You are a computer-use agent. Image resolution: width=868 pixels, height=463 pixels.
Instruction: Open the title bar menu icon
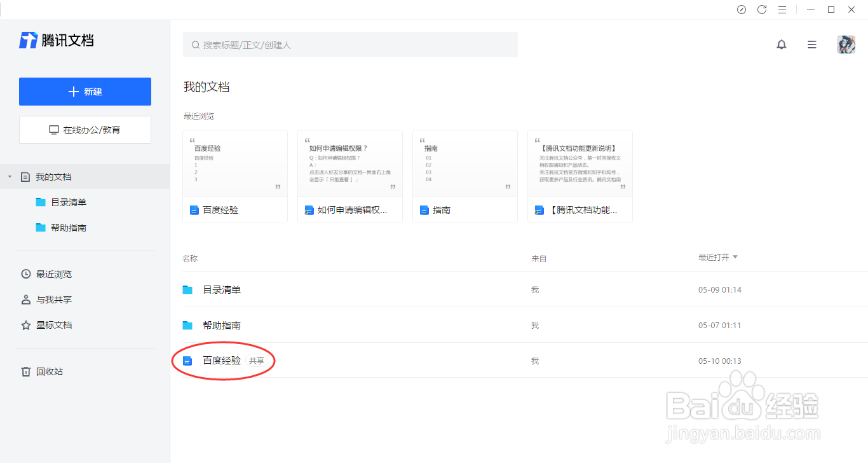click(782, 10)
